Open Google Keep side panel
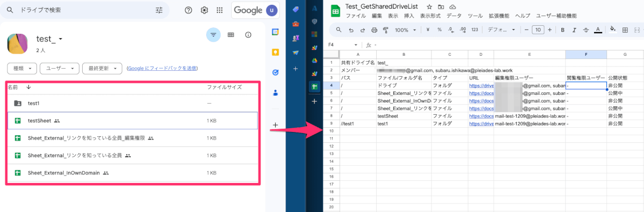The image size is (644, 212). point(275,52)
